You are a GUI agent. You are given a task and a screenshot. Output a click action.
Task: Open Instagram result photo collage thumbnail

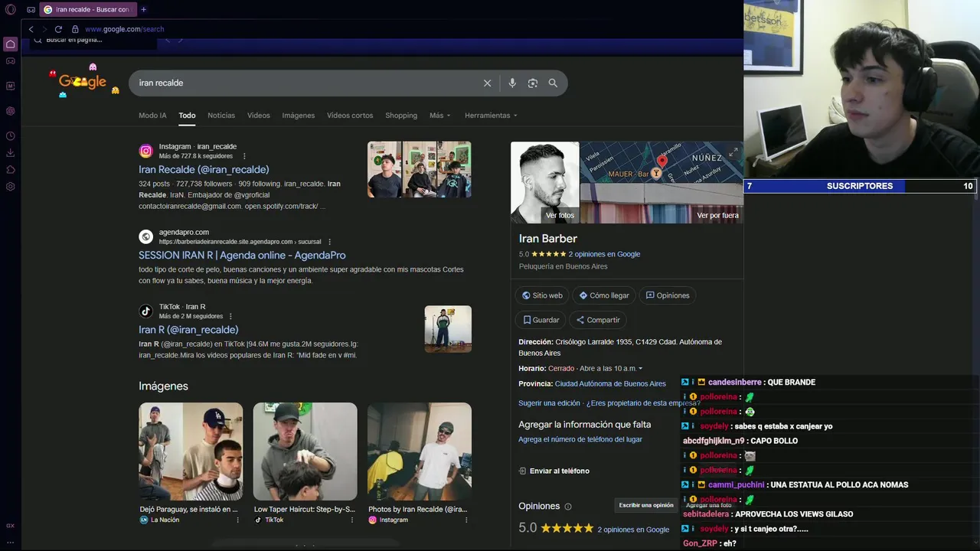(420, 170)
